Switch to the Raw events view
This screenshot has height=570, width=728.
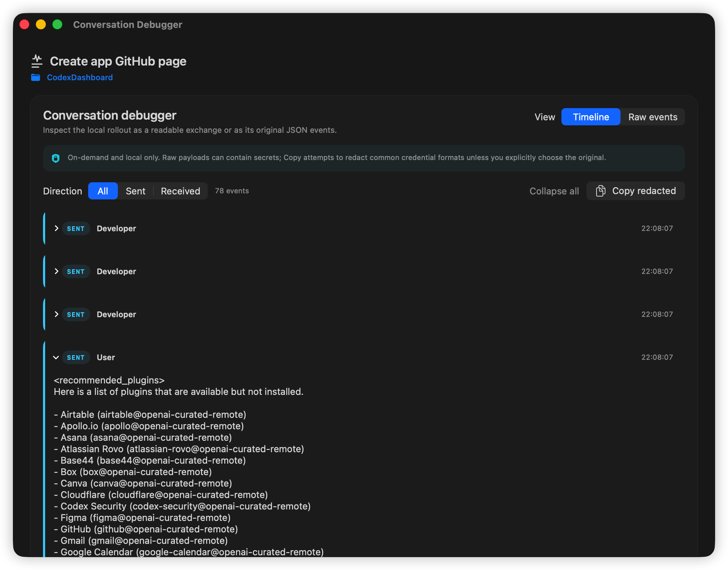pyautogui.click(x=653, y=117)
